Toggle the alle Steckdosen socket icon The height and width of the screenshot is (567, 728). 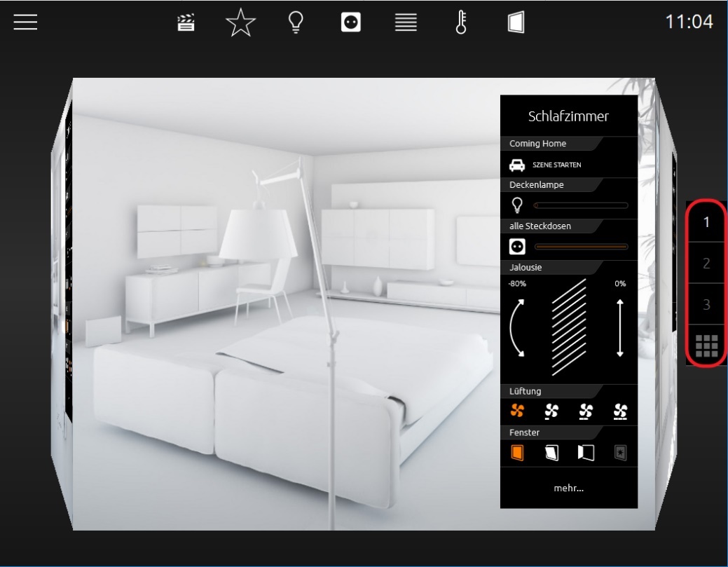517,246
